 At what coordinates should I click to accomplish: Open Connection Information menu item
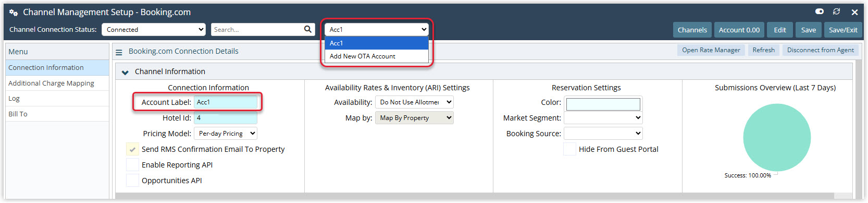57,68
